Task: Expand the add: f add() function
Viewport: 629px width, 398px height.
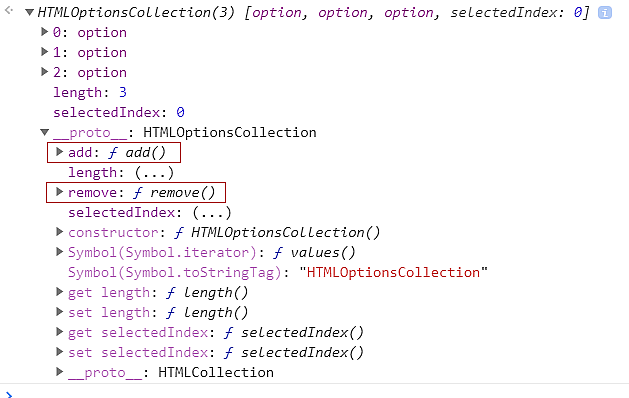Action: 59,152
